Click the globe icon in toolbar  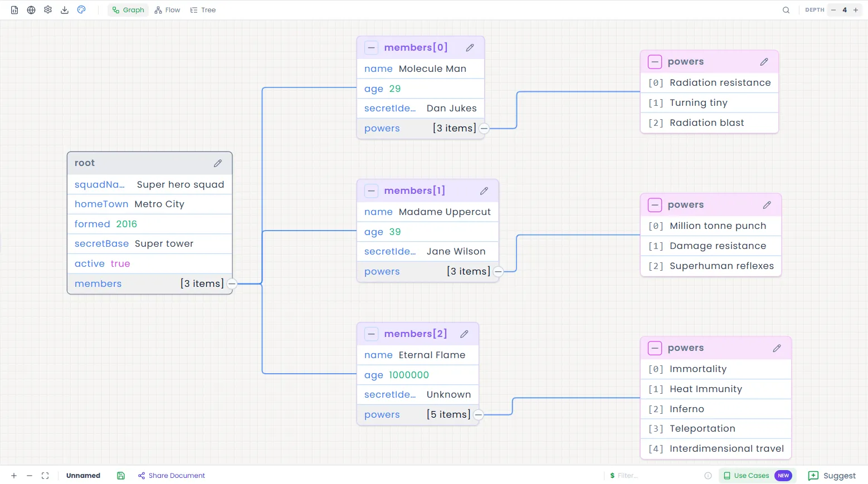[x=31, y=10]
